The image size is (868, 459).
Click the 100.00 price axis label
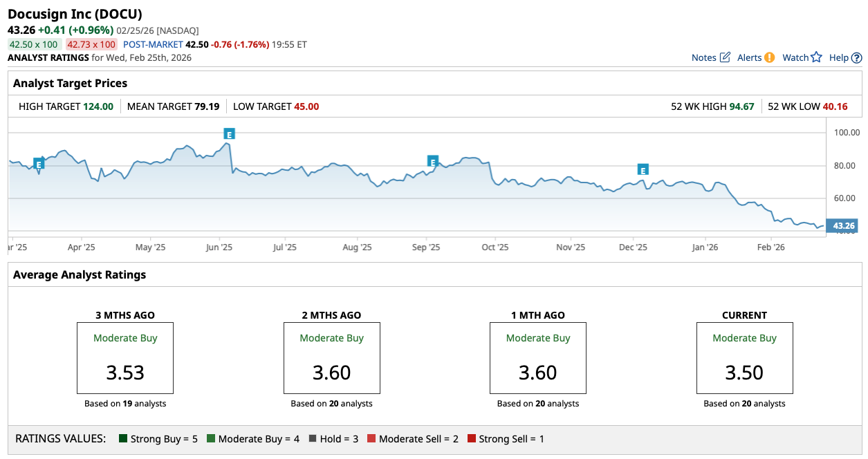click(847, 133)
